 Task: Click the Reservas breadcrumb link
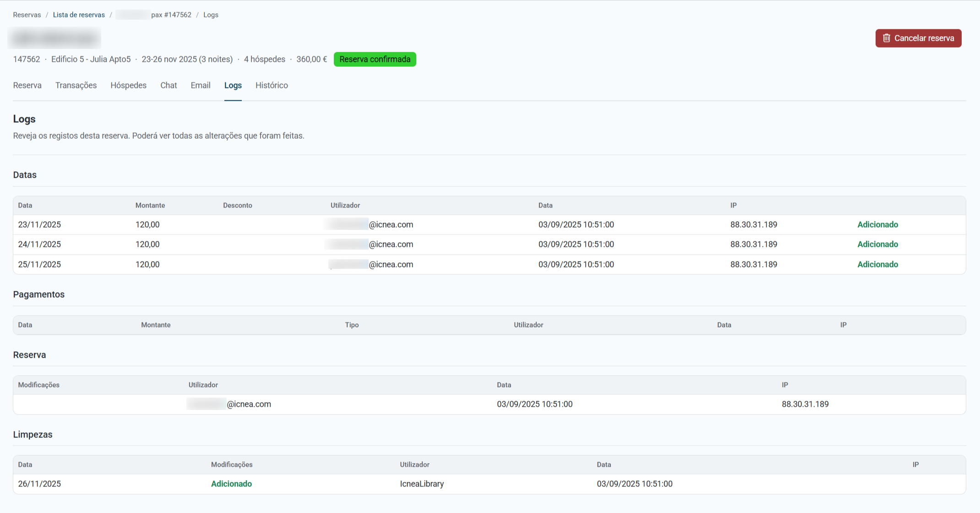point(27,15)
